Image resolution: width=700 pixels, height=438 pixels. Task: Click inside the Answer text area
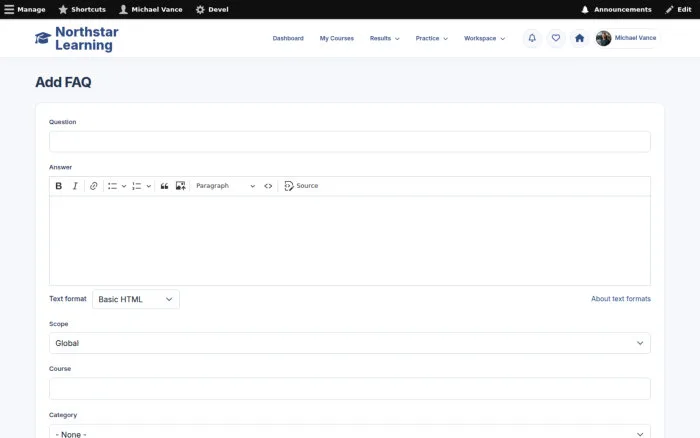coord(350,241)
